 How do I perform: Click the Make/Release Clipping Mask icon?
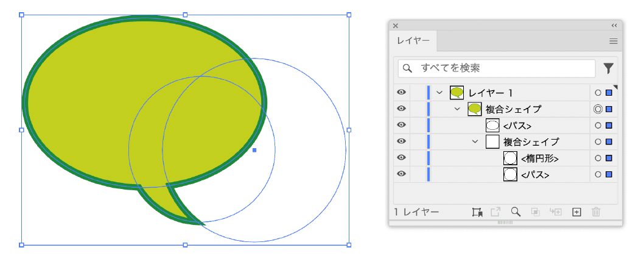536,212
